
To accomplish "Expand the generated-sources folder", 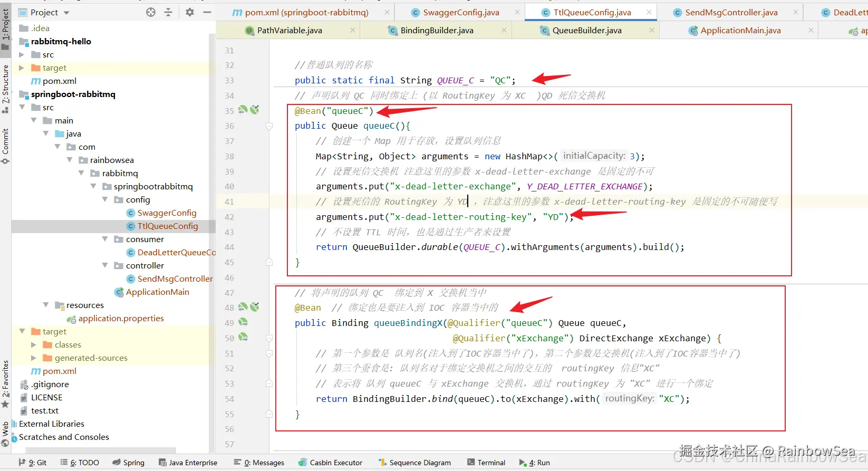I will pos(34,358).
